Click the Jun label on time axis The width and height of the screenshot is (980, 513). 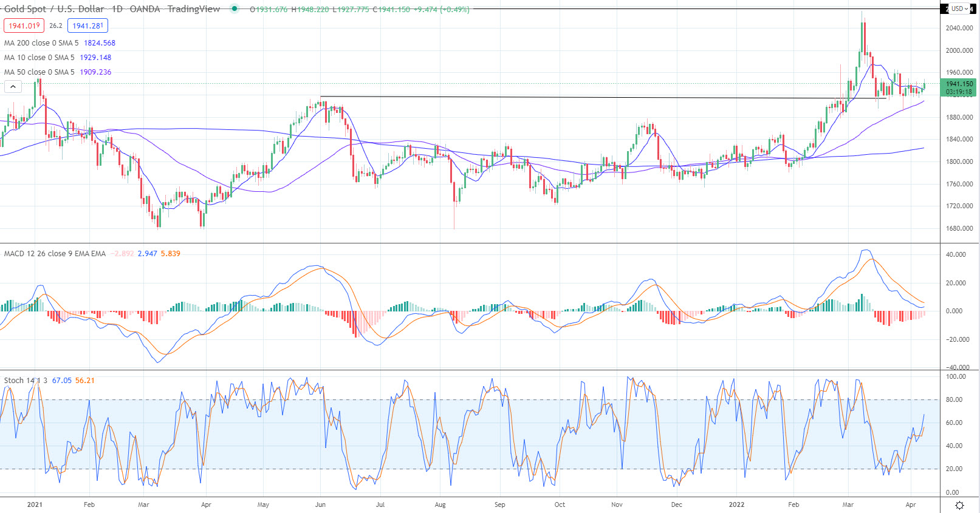click(x=320, y=505)
